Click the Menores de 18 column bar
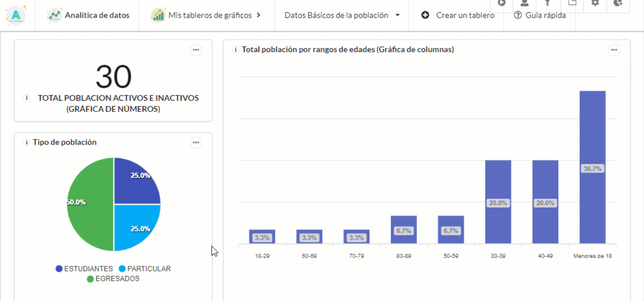This screenshot has width=644, height=301. [592, 167]
